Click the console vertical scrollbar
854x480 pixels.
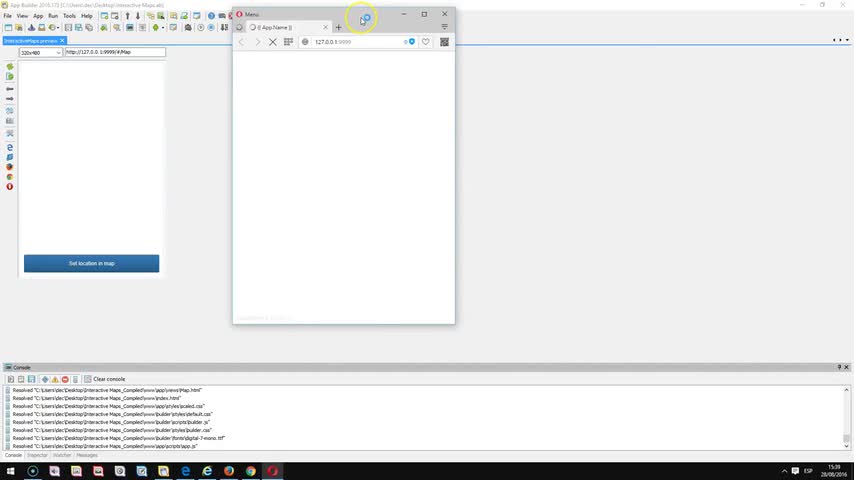point(846,417)
